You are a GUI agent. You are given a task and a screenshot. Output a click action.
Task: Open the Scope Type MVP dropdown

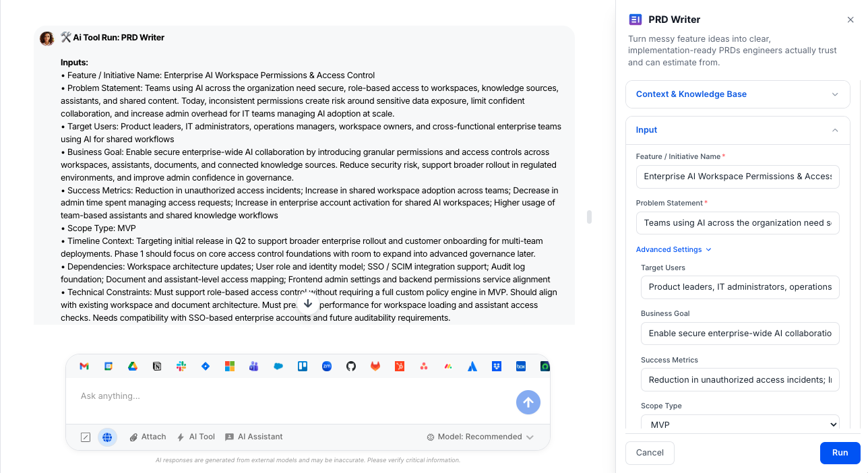(x=740, y=424)
